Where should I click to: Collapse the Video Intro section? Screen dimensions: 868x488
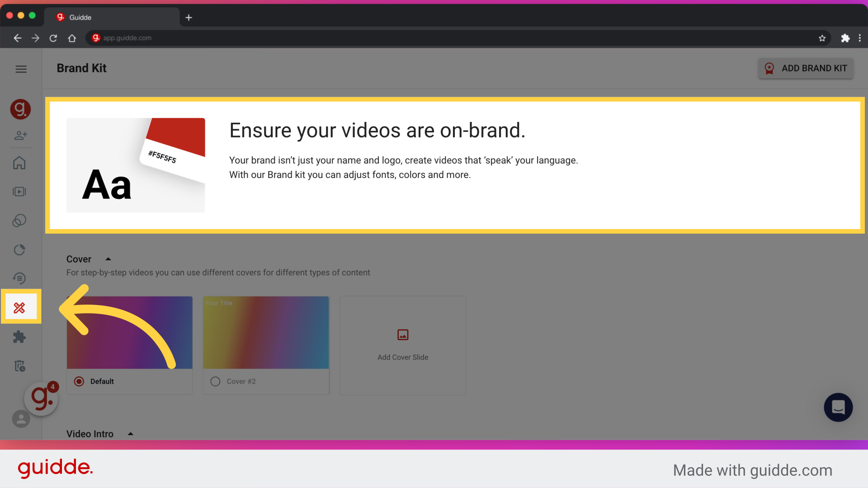click(x=130, y=433)
